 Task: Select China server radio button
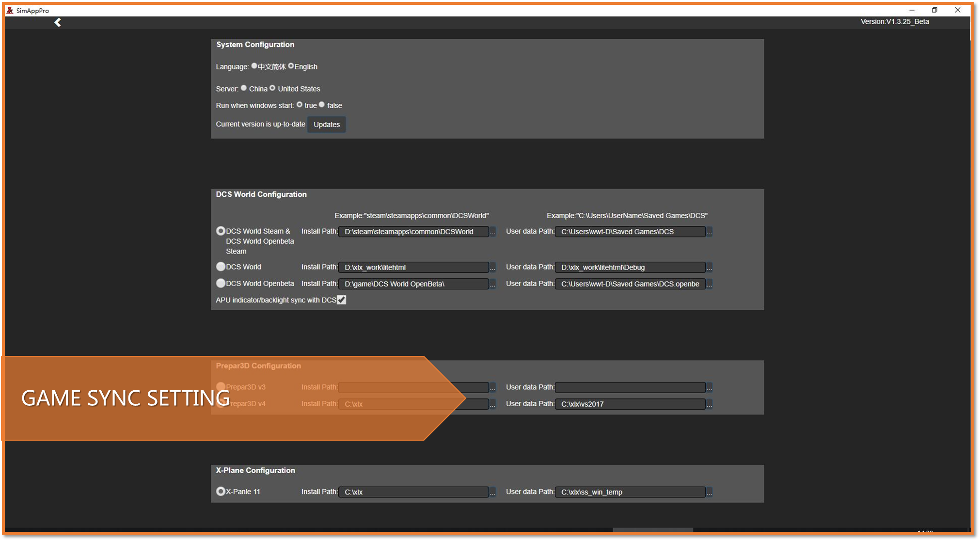[244, 88]
